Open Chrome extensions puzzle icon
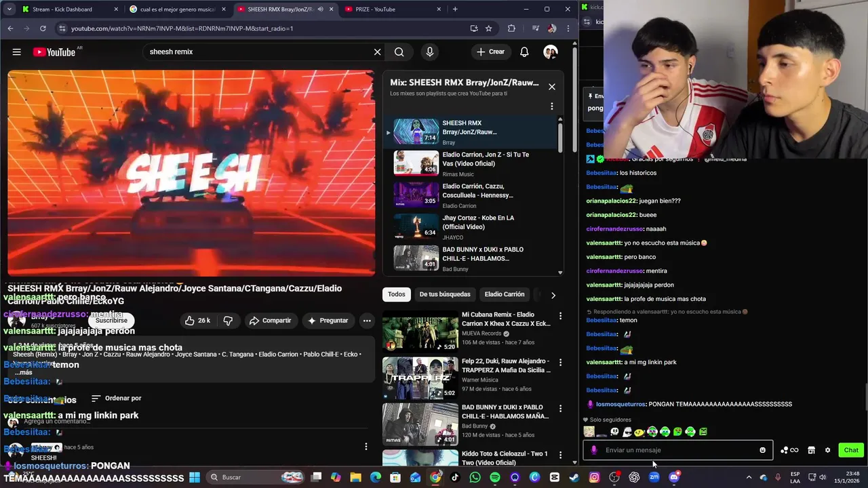The width and height of the screenshot is (868, 488). coord(511,28)
